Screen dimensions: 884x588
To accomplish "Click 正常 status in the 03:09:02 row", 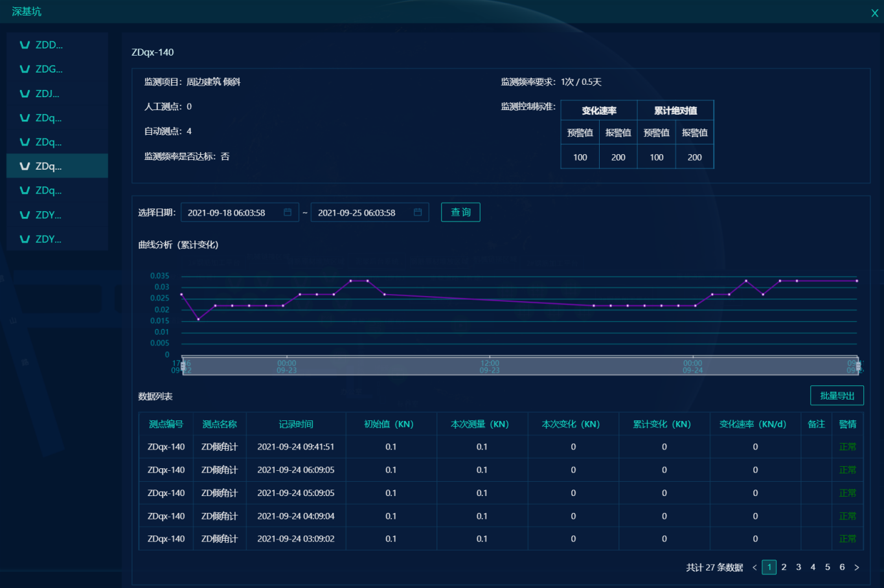I will pos(848,539).
